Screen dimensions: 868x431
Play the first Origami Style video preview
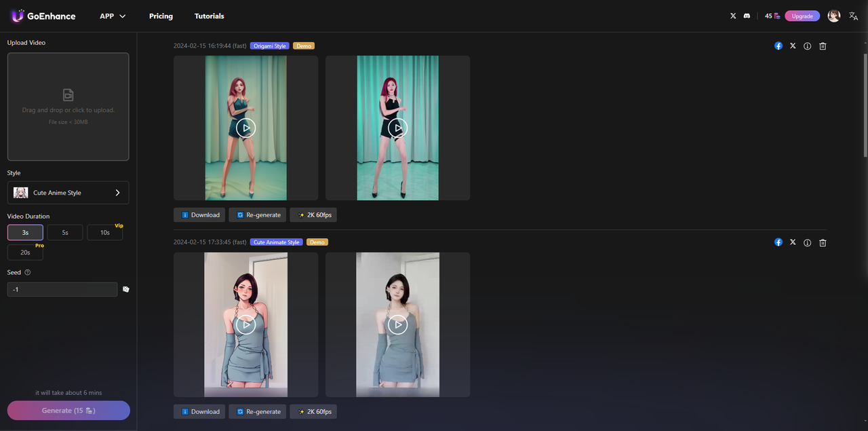[x=246, y=128]
